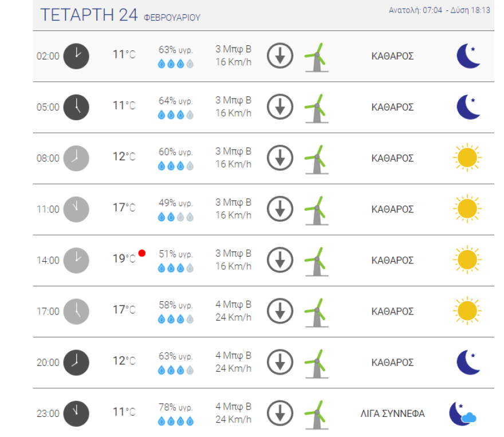Click the humidity droplets at 23:00

(x=176, y=422)
